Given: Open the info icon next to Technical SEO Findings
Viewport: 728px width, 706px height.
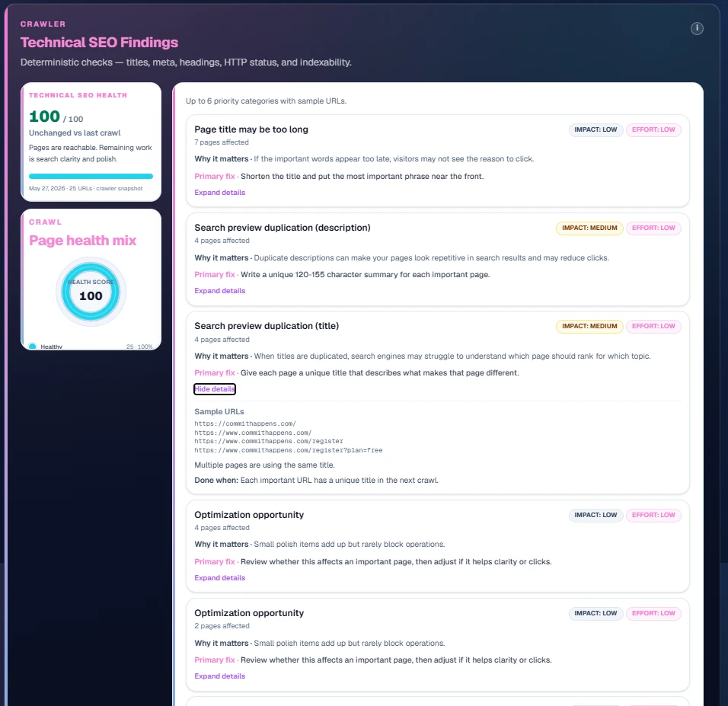Looking at the screenshot, I should pyautogui.click(x=697, y=28).
